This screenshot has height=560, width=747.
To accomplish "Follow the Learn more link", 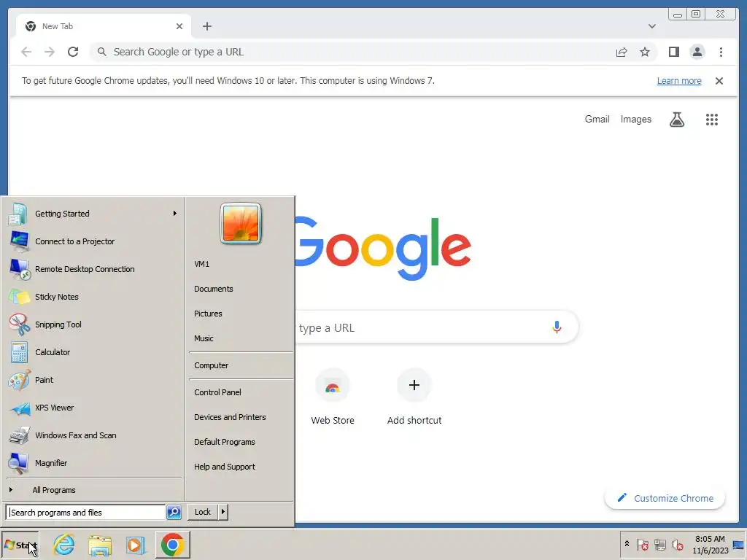I will click(679, 81).
